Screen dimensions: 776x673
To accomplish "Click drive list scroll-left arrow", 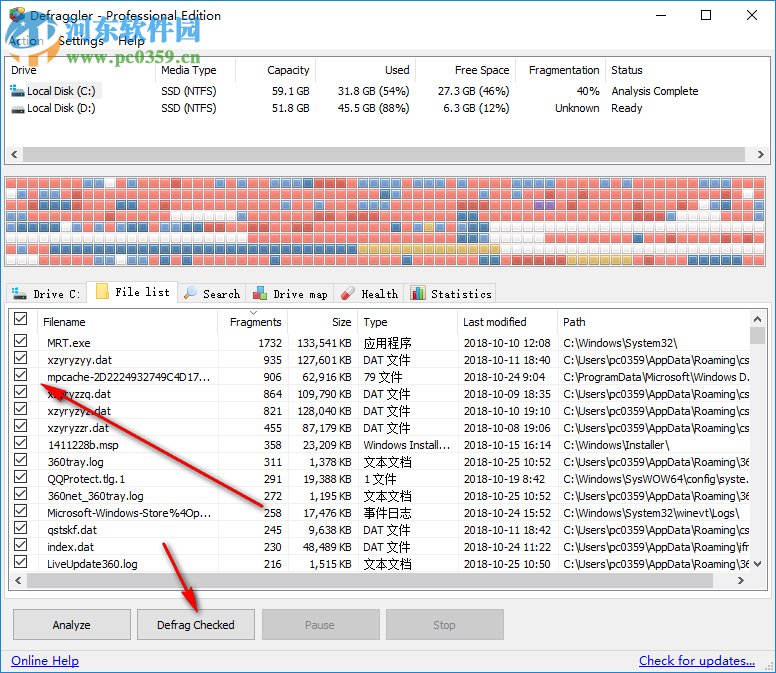I will (x=14, y=154).
